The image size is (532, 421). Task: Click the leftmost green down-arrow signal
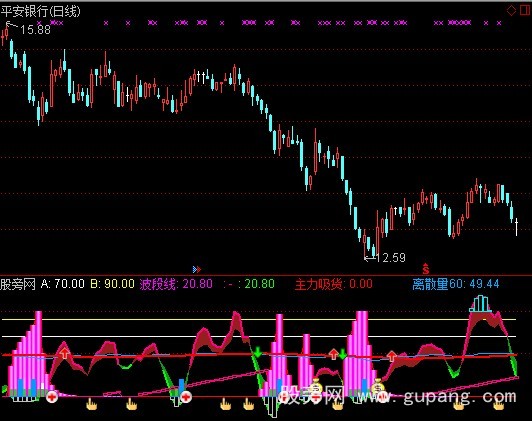click(258, 352)
